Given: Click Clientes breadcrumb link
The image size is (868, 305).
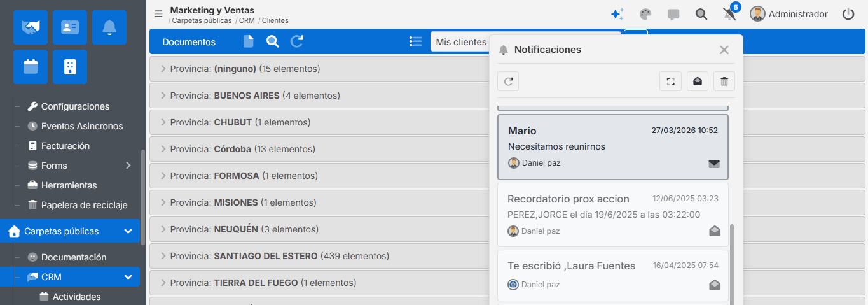Looking at the screenshot, I should (x=275, y=21).
